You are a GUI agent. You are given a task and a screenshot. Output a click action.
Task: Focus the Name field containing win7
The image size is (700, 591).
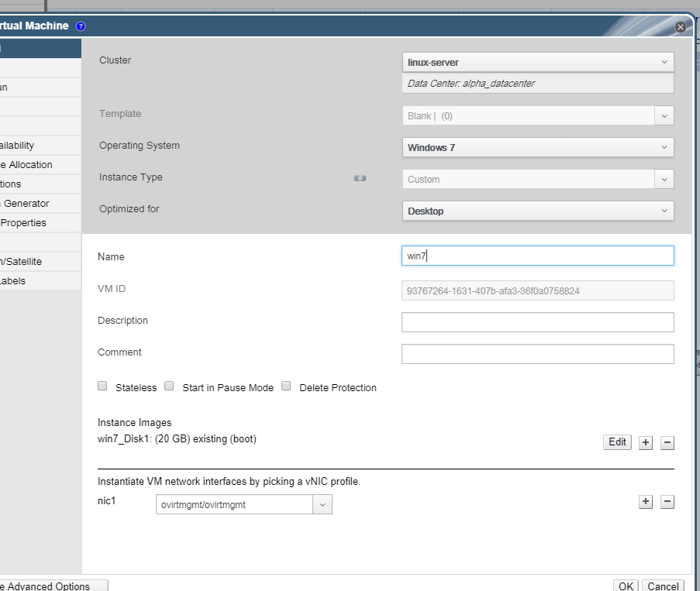pos(538,256)
